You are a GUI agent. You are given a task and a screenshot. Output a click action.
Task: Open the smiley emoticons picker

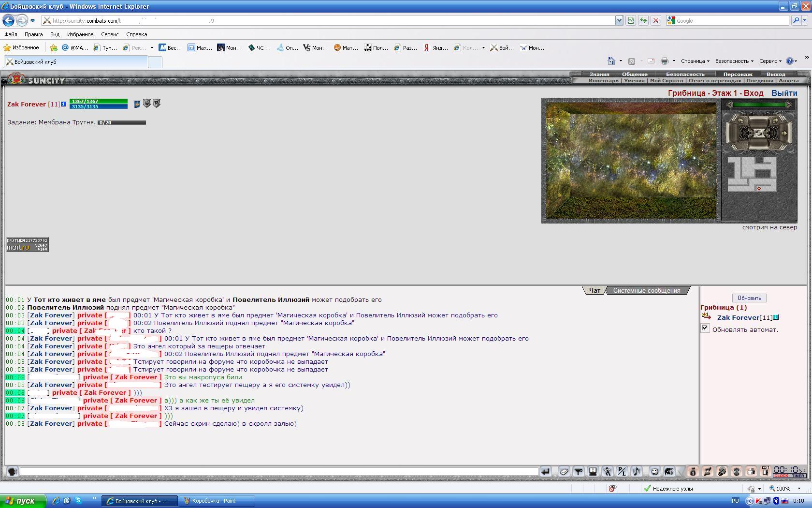(x=654, y=471)
